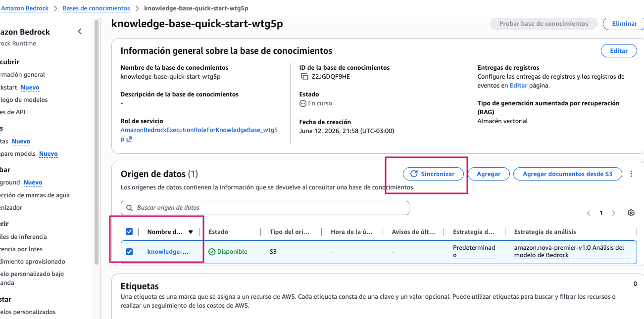Click the Editar button in general info
The width and height of the screenshot is (644, 319).
pos(619,51)
